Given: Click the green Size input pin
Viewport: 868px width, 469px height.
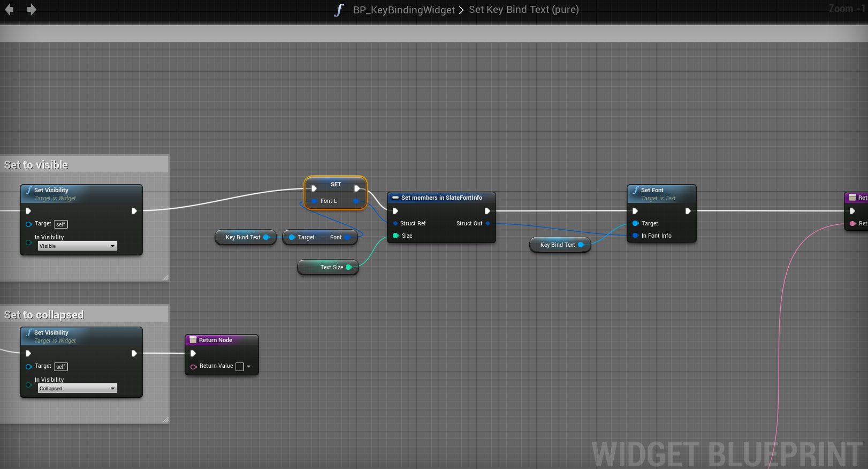Looking at the screenshot, I should point(396,236).
